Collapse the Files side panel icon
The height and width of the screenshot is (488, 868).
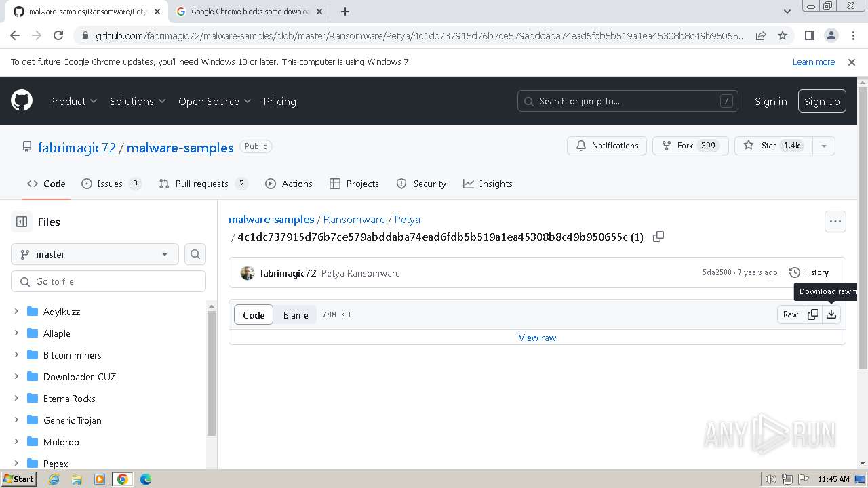[22, 222]
